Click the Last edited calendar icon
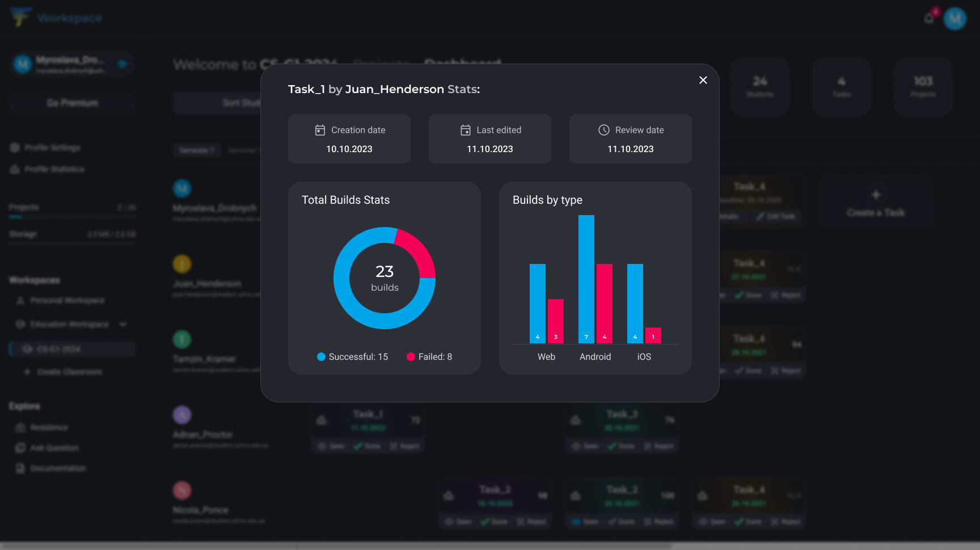Screen dimensions: 980x550 466,130
